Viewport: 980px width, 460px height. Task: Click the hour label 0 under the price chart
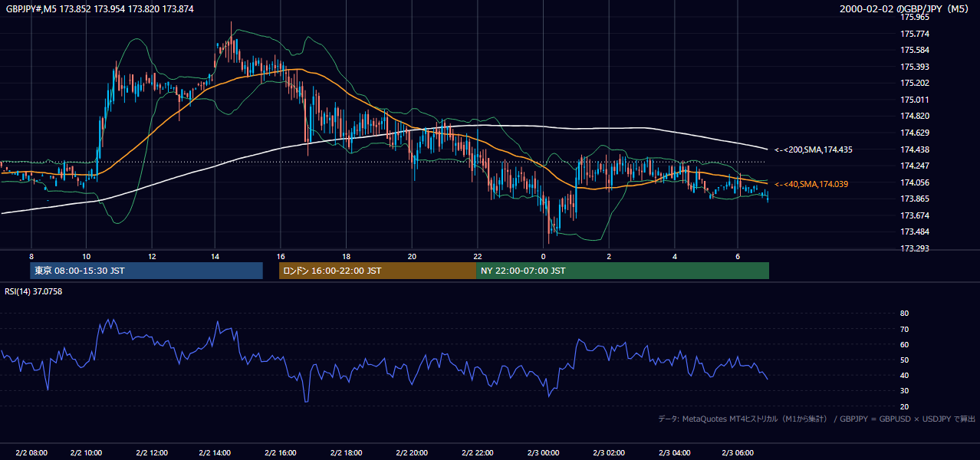click(x=543, y=256)
